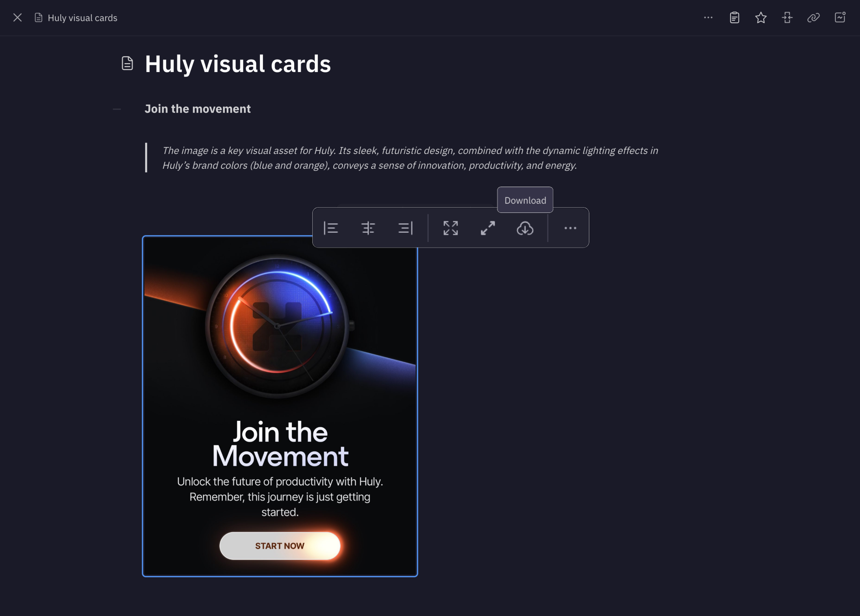Download the image via cloud icon
Image resolution: width=860 pixels, height=616 pixels.
[525, 228]
